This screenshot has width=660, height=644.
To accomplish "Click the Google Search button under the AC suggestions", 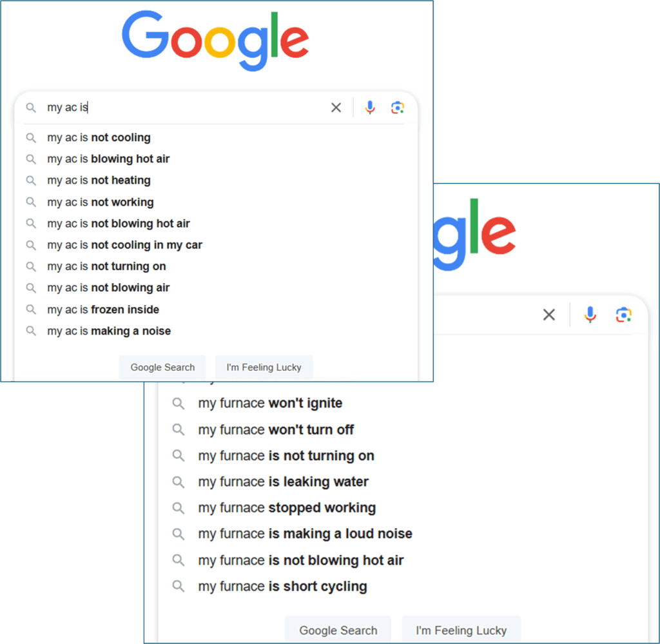I will (162, 367).
